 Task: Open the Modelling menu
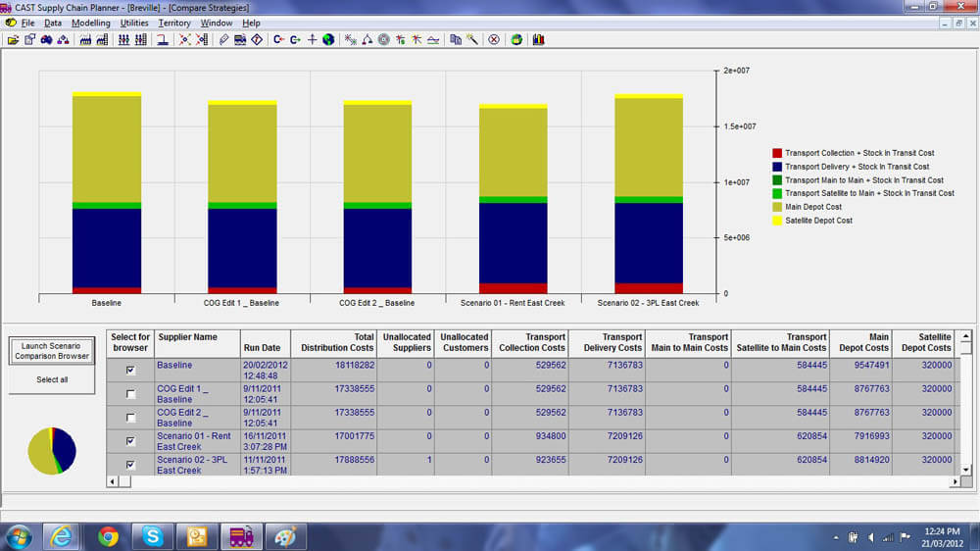[91, 23]
